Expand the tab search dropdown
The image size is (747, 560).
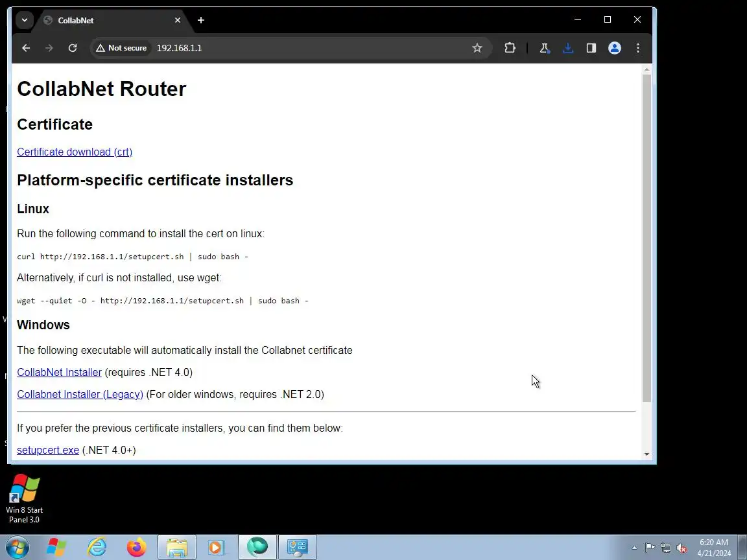point(24,20)
